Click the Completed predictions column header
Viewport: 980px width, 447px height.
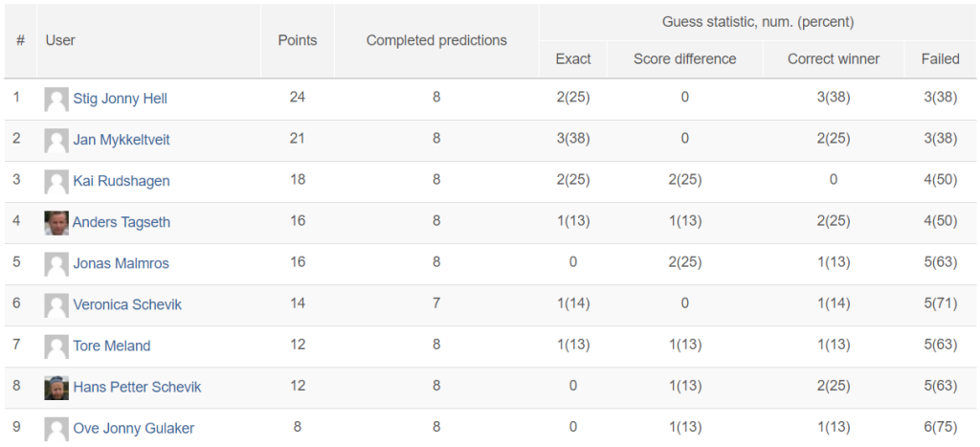pos(436,40)
